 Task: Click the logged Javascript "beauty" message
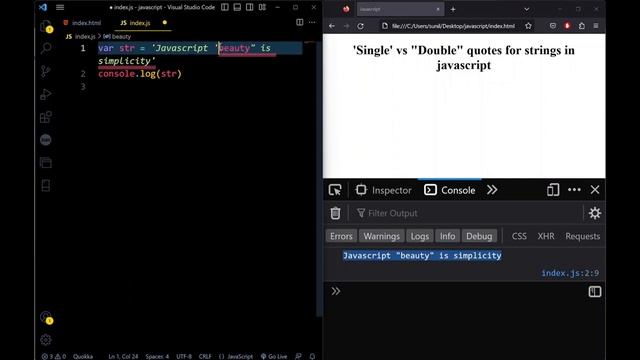pyautogui.click(x=422, y=256)
